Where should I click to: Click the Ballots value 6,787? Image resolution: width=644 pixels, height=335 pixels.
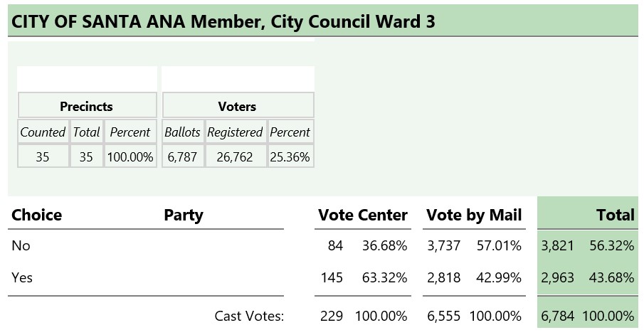182,156
